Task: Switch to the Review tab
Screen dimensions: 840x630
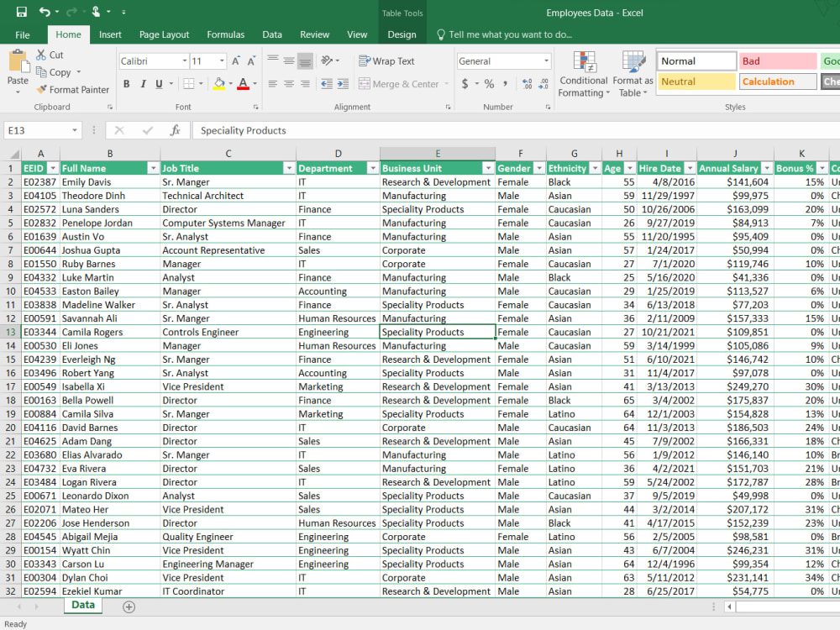Action: pos(314,34)
